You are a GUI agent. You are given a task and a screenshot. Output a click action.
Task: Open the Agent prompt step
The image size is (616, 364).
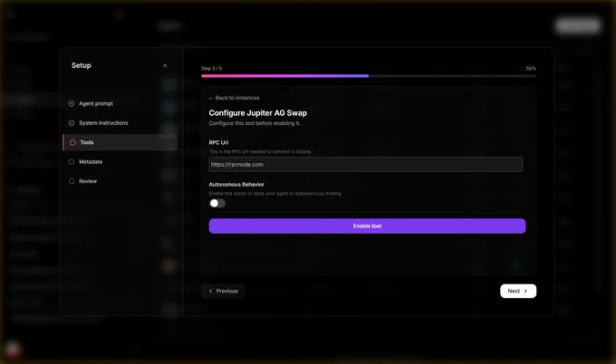[96, 103]
